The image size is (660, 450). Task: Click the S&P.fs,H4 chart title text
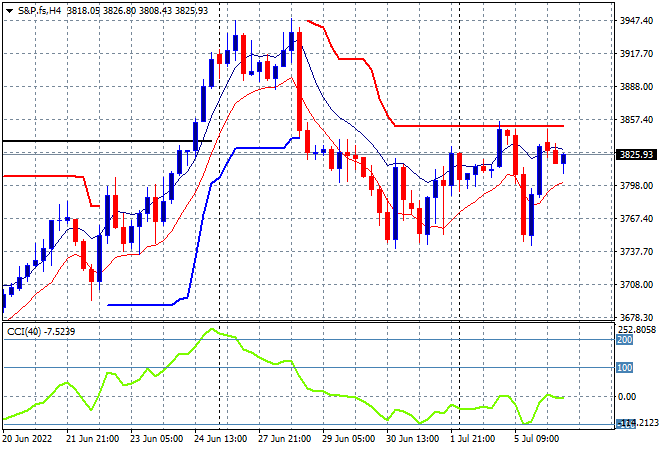point(40,11)
